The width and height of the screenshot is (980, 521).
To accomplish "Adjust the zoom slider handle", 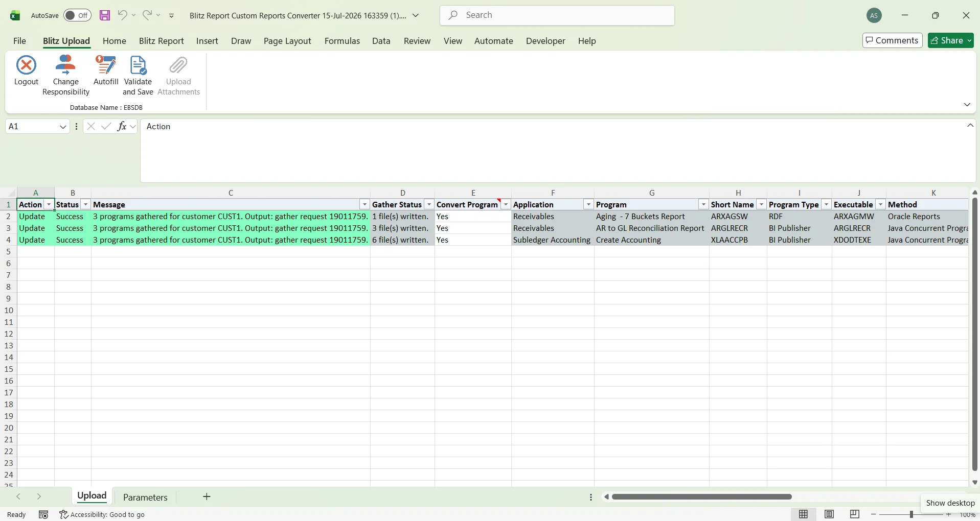I will 911,514.
